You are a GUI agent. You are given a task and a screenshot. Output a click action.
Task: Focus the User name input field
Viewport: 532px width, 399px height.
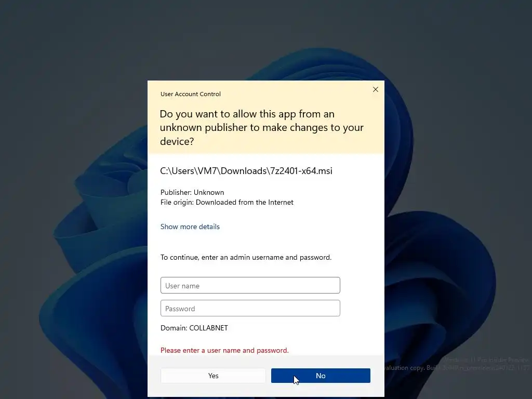[250, 285]
